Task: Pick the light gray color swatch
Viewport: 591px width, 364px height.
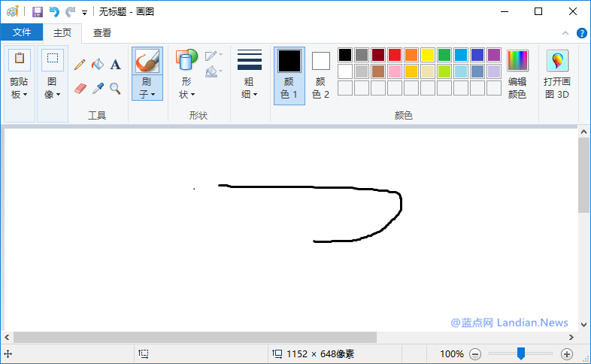Action: (362, 71)
